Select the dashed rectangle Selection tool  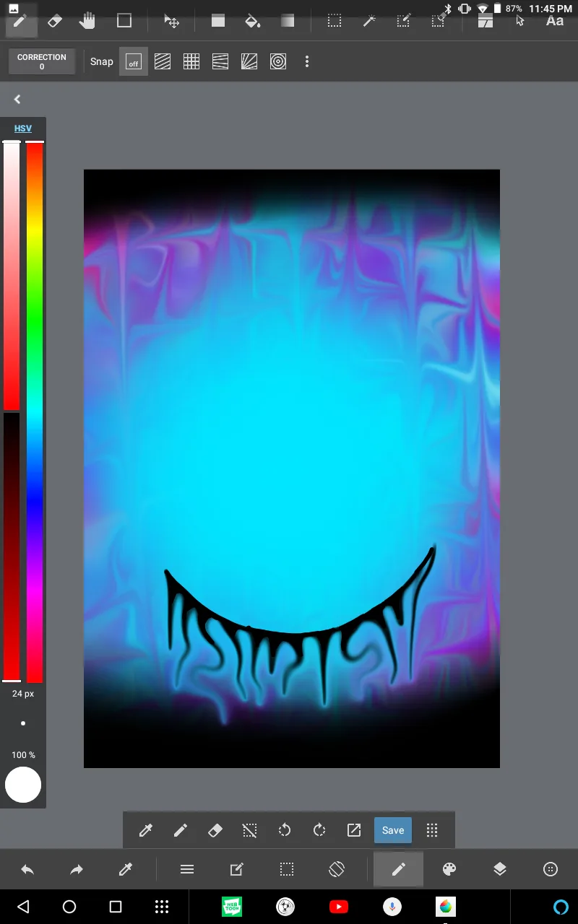click(334, 21)
